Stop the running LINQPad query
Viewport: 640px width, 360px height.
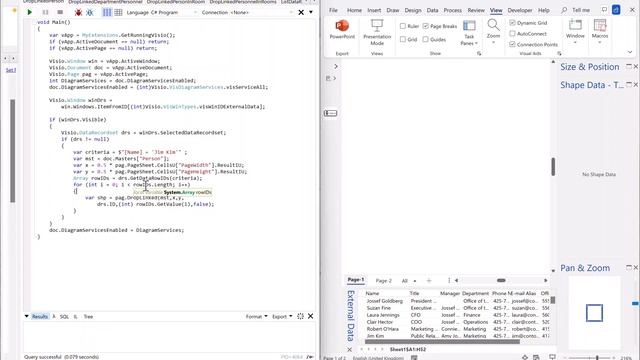coord(60,12)
